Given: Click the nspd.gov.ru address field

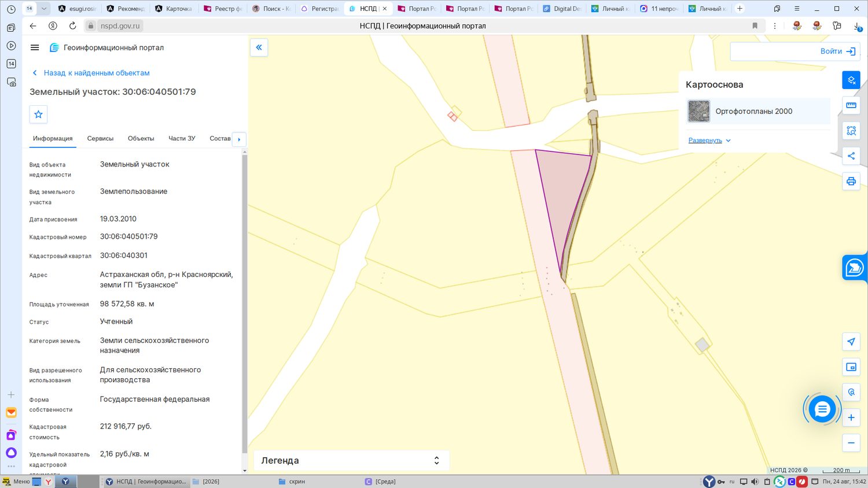Looking at the screenshot, I should tap(120, 25).
